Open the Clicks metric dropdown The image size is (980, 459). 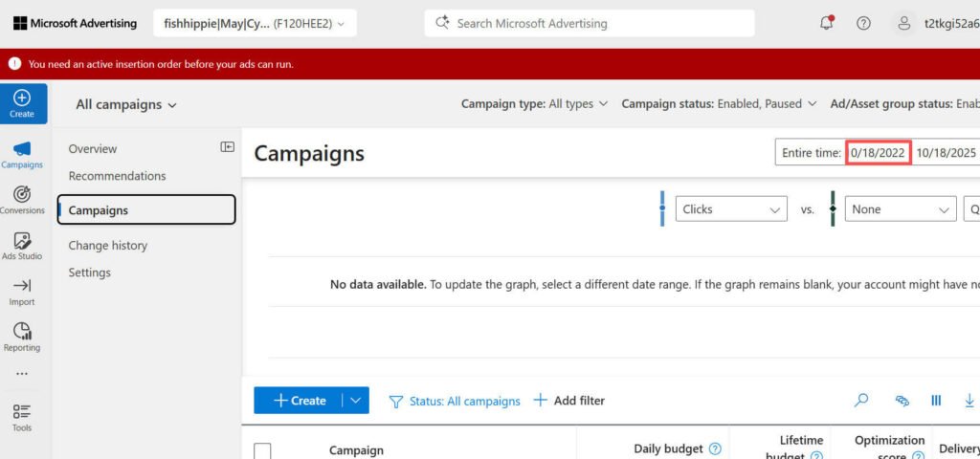(730, 209)
